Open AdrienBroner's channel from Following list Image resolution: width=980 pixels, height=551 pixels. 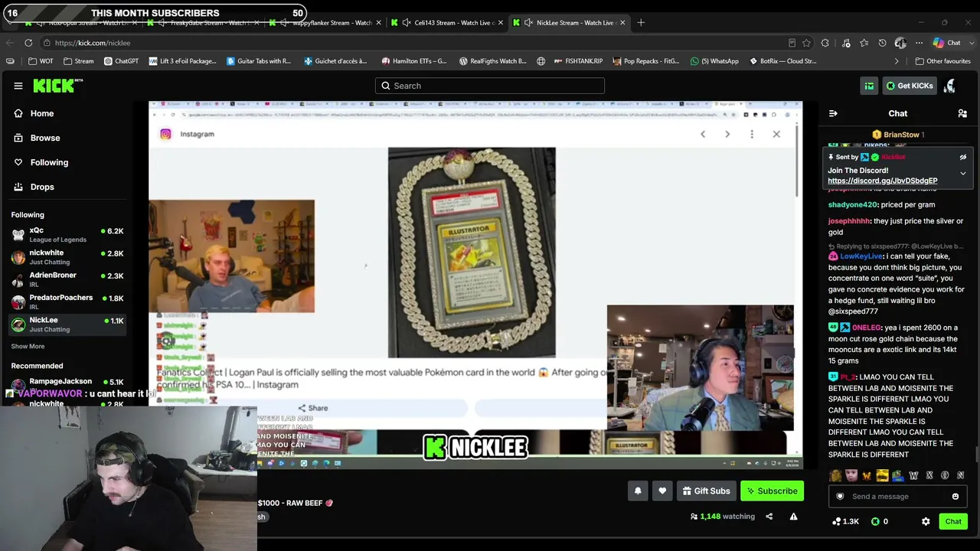click(67, 279)
